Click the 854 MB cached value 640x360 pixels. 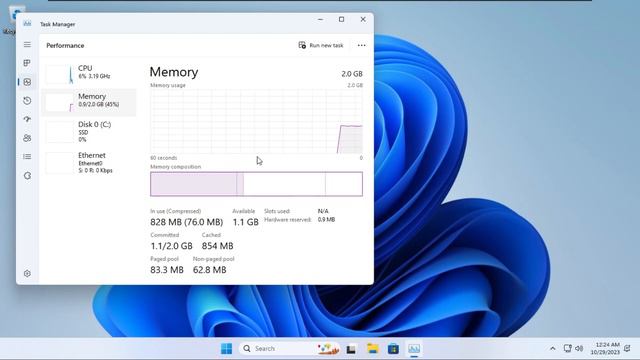point(218,246)
